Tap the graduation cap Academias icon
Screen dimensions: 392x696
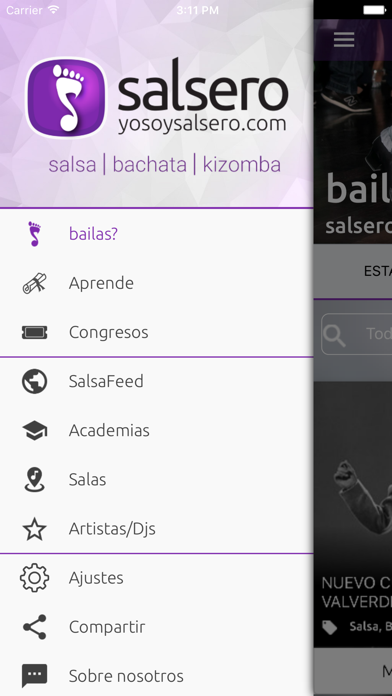point(34,431)
